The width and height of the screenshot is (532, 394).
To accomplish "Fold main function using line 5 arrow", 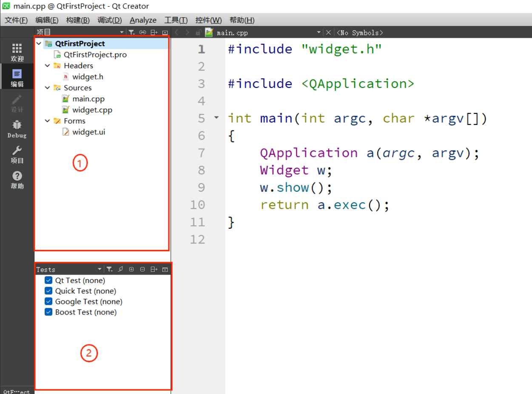I will [216, 118].
